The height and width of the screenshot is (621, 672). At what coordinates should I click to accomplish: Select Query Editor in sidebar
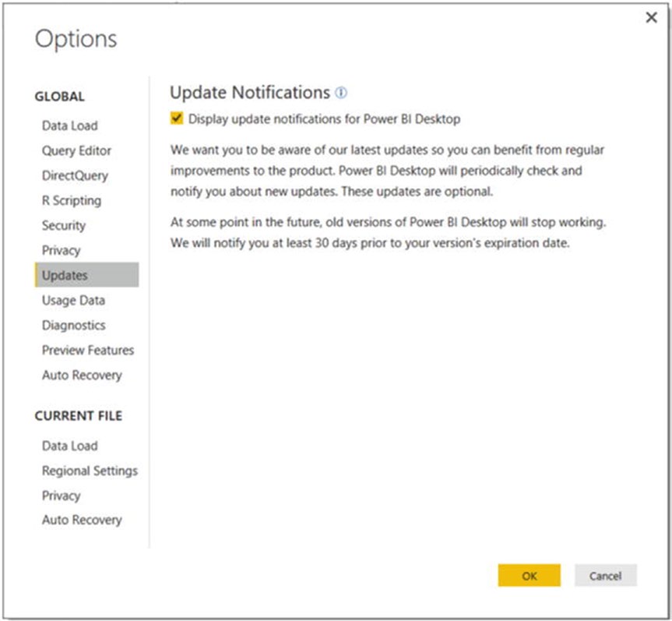pos(77,151)
